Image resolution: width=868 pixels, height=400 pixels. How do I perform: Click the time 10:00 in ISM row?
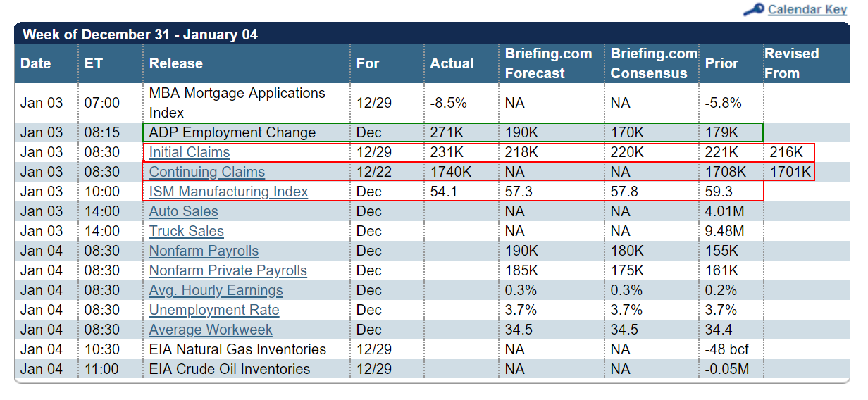tap(102, 192)
